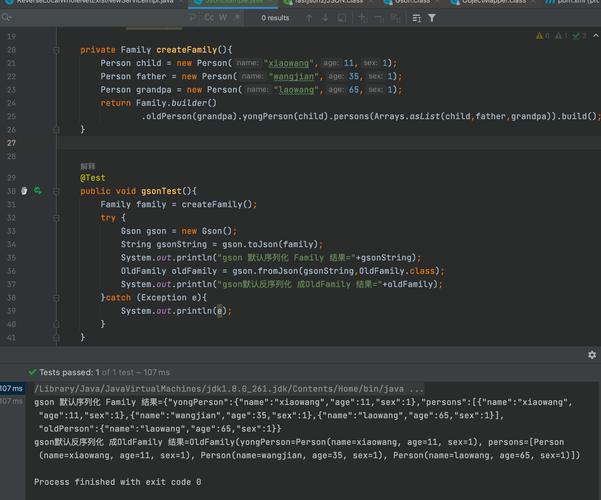The width and height of the screenshot is (601, 500).
Task: Switch to the ServiceImpl.java editor tab
Action: pos(95,2)
